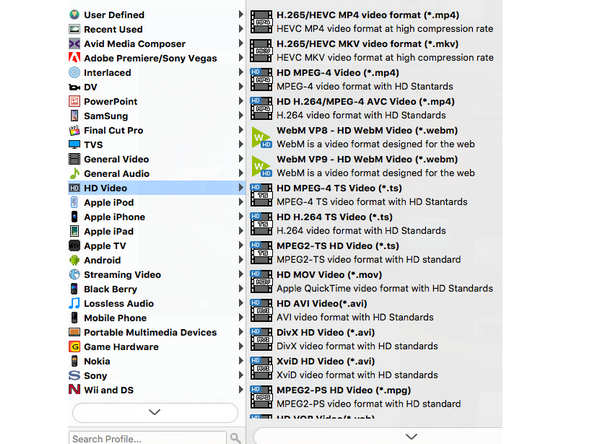
Task: Click the Sony logo icon
Action: click(74, 375)
